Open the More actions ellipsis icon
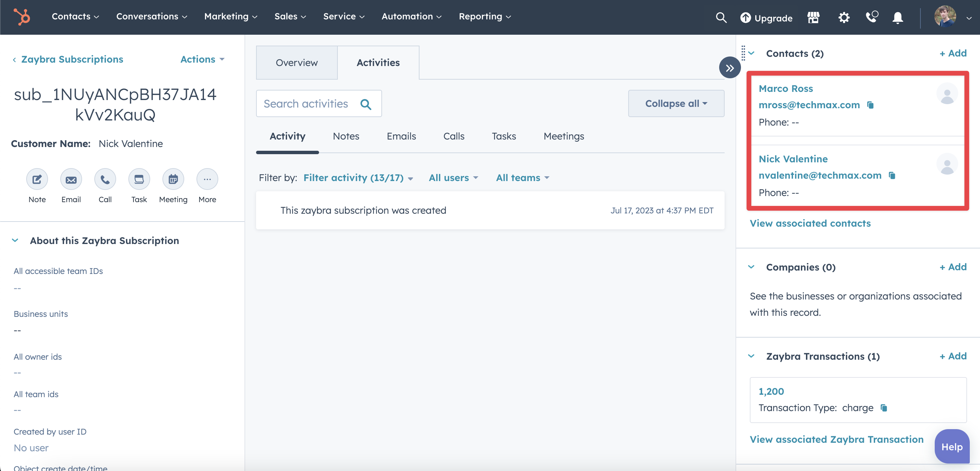The height and width of the screenshot is (471, 980). [x=207, y=179]
